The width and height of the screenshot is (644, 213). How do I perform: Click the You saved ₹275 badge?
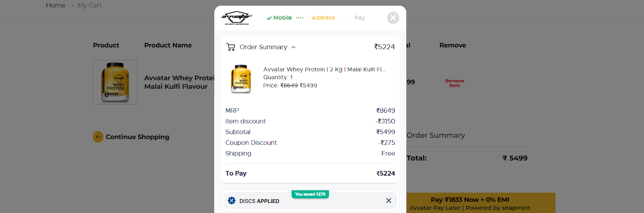(x=310, y=194)
